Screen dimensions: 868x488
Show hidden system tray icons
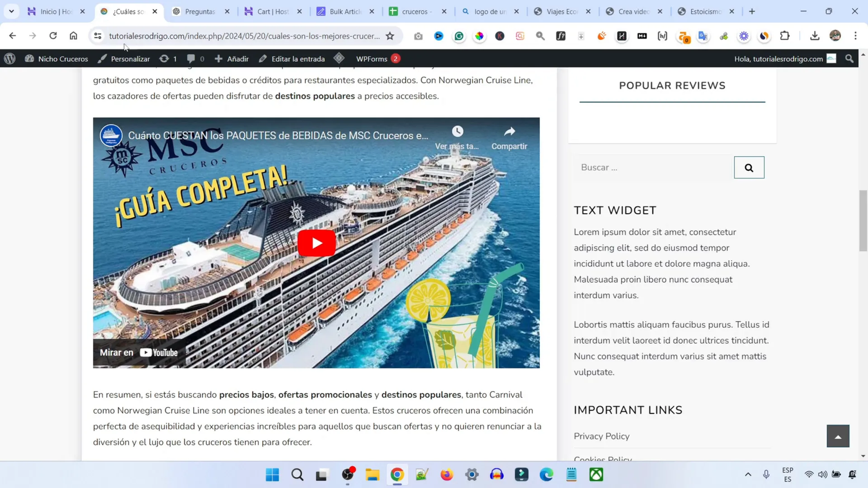(748, 474)
